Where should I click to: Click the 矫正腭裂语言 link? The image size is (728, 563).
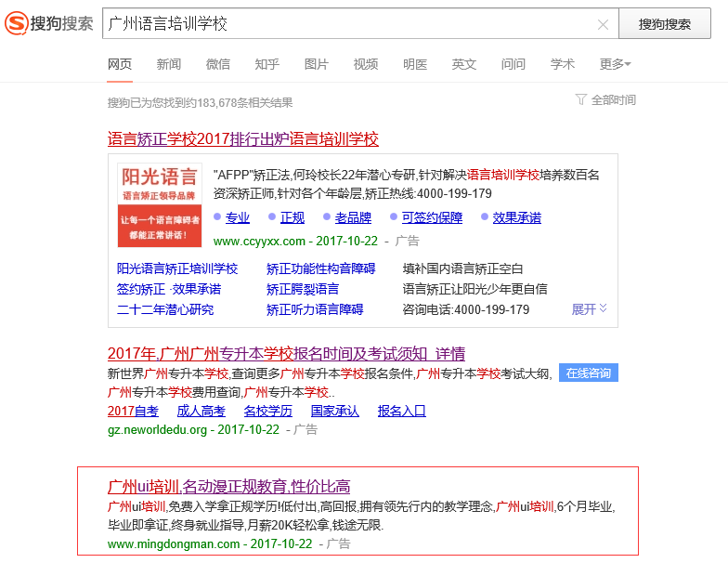[303, 289]
